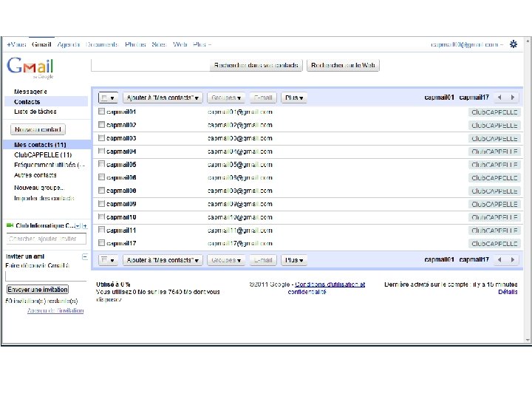Click the Nouveau contact button
Viewport: 532px width, 399px height.
click(38, 129)
